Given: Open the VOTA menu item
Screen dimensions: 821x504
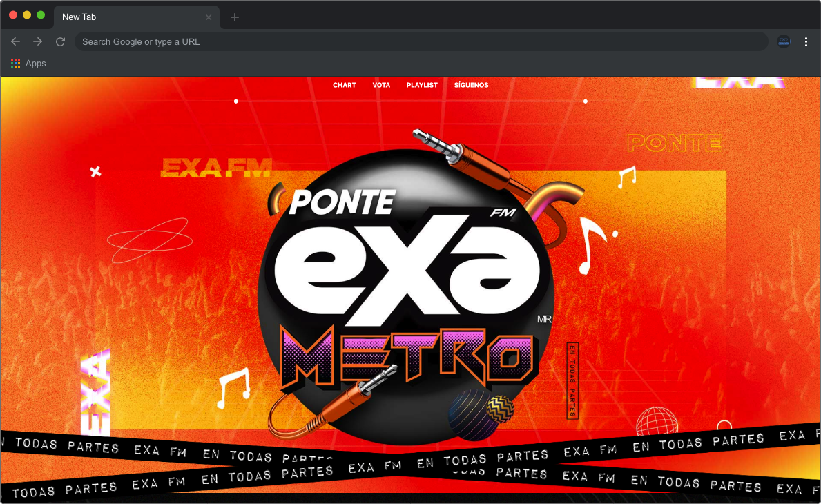Looking at the screenshot, I should [x=381, y=85].
